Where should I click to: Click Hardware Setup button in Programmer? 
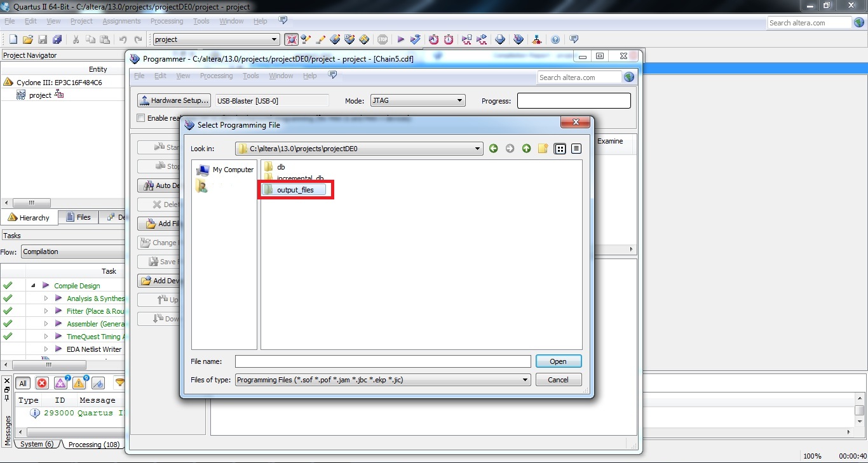coord(174,100)
